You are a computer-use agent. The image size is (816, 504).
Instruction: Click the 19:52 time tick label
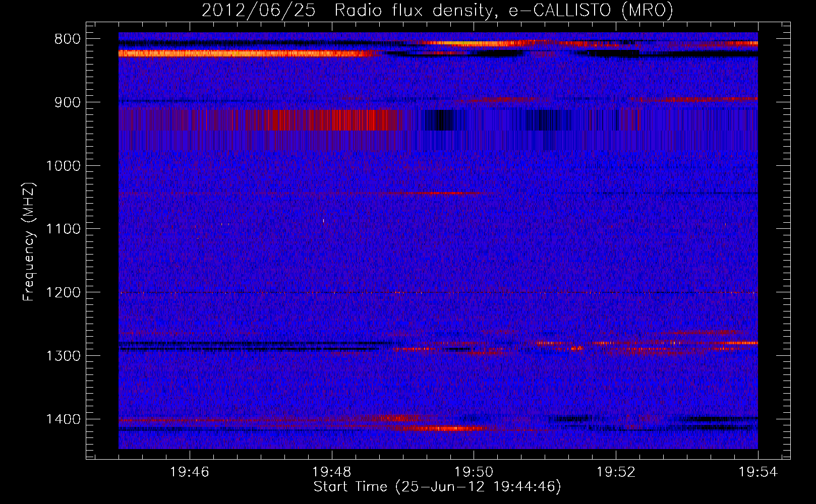point(616,472)
